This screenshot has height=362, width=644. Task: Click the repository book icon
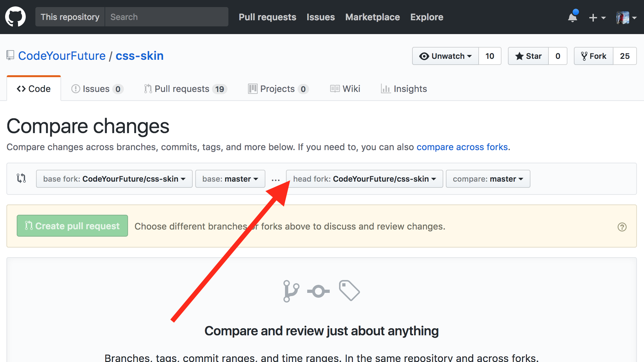click(x=10, y=55)
